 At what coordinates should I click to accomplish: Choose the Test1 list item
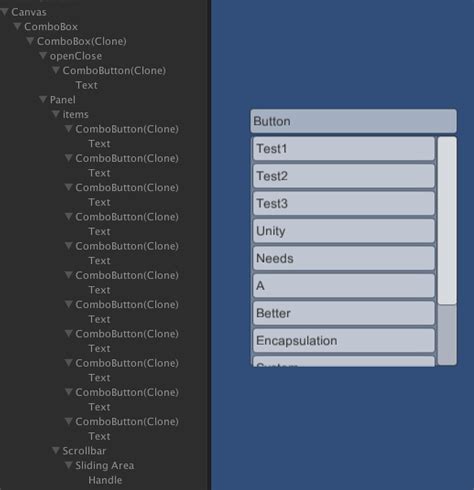coord(344,149)
